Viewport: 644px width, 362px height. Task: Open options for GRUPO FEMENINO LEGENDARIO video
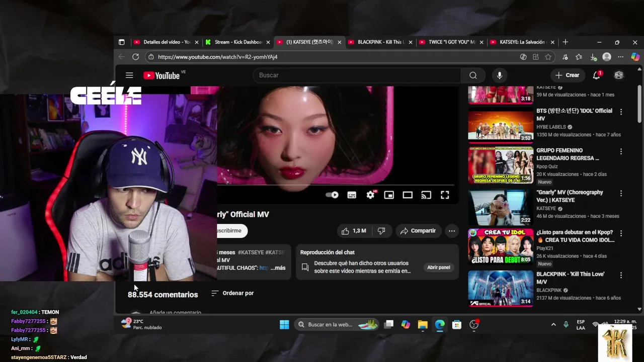(x=621, y=151)
